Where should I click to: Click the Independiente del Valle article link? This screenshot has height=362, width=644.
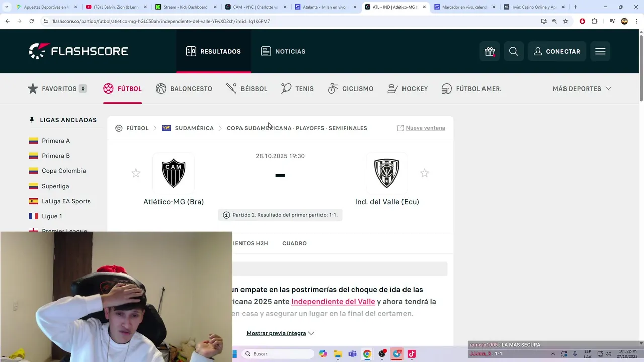coord(333,302)
